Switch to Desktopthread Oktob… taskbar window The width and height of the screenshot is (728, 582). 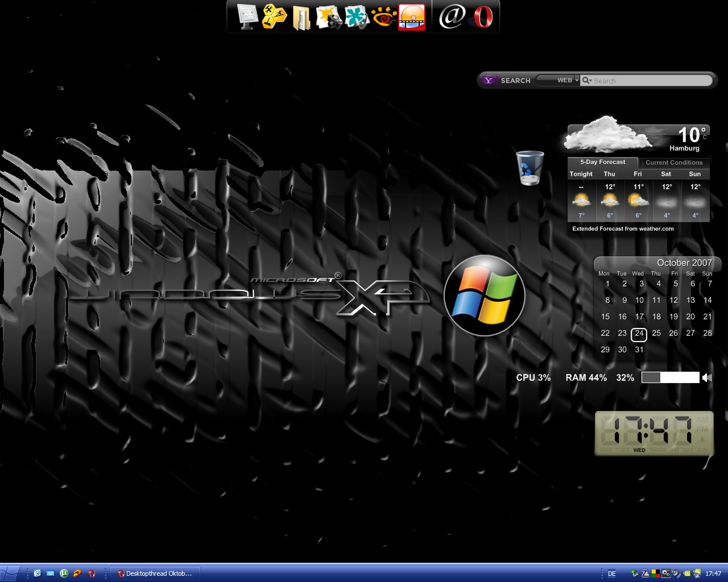pos(155,573)
